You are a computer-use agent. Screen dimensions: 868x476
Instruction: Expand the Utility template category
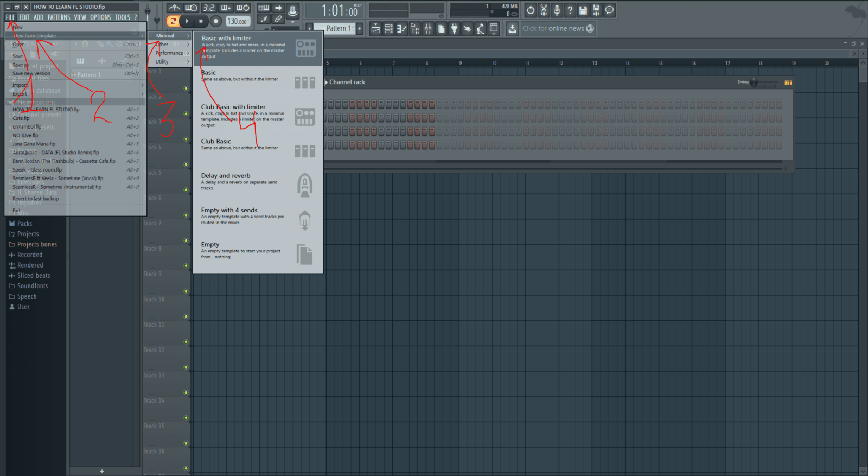tap(170, 62)
